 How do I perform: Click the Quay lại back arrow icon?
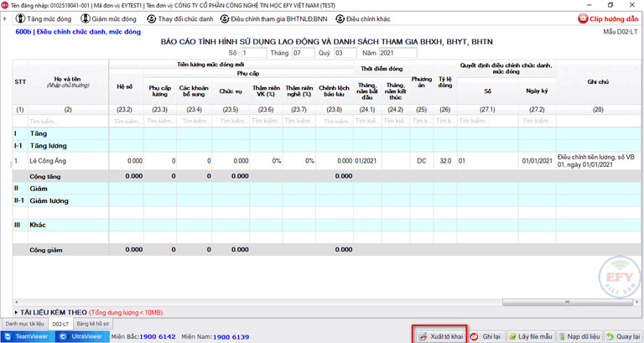pyautogui.click(x=610, y=337)
